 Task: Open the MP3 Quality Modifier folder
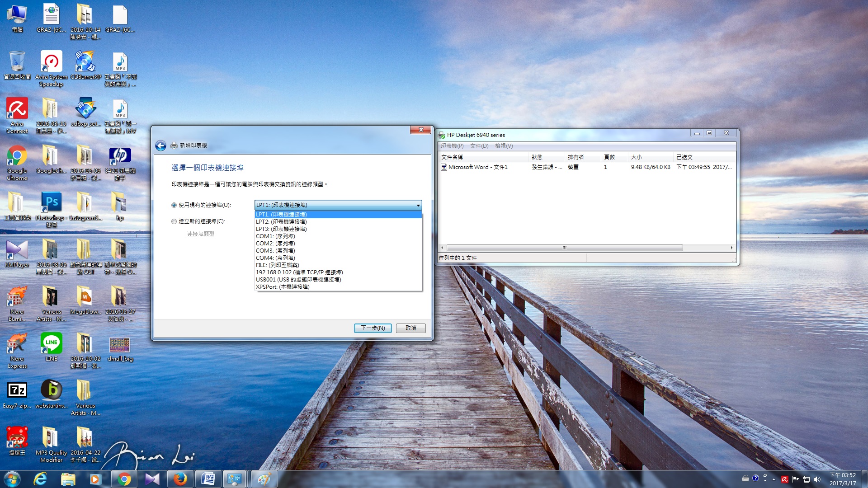[x=51, y=445]
